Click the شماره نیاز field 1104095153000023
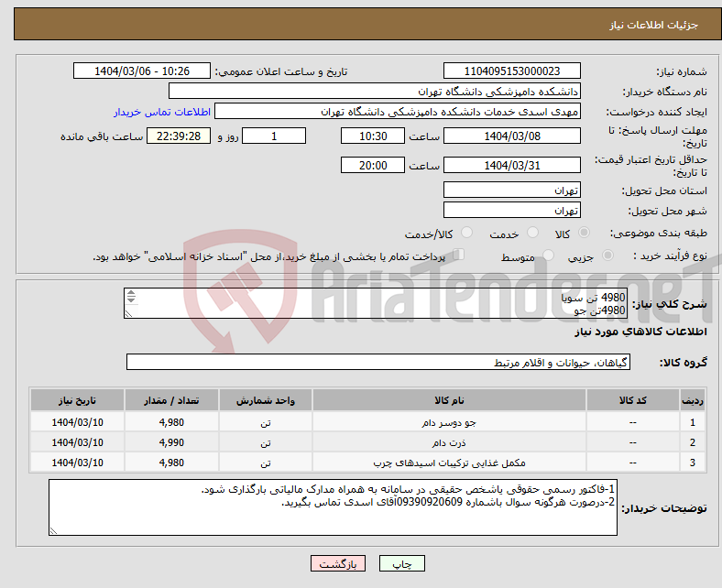This screenshot has width=722, height=588. click(x=511, y=71)
